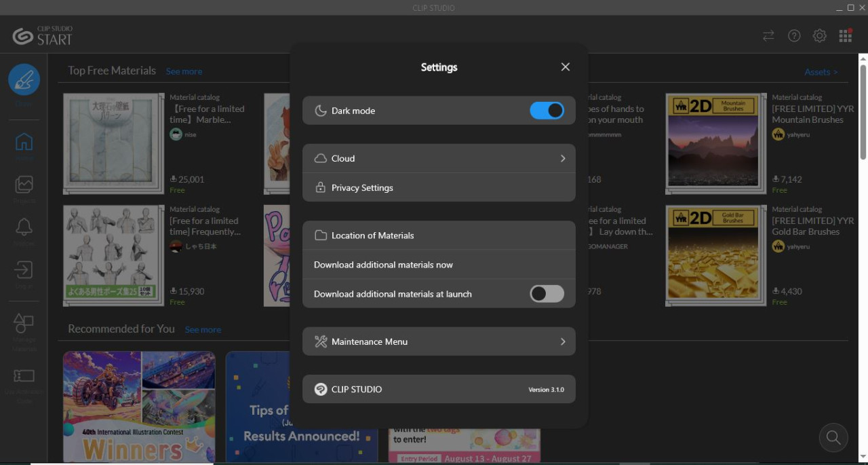868x465 pixels.
Task: Click the wrench icon beside Maintenance Menu
Action: [x=321, y=341]
